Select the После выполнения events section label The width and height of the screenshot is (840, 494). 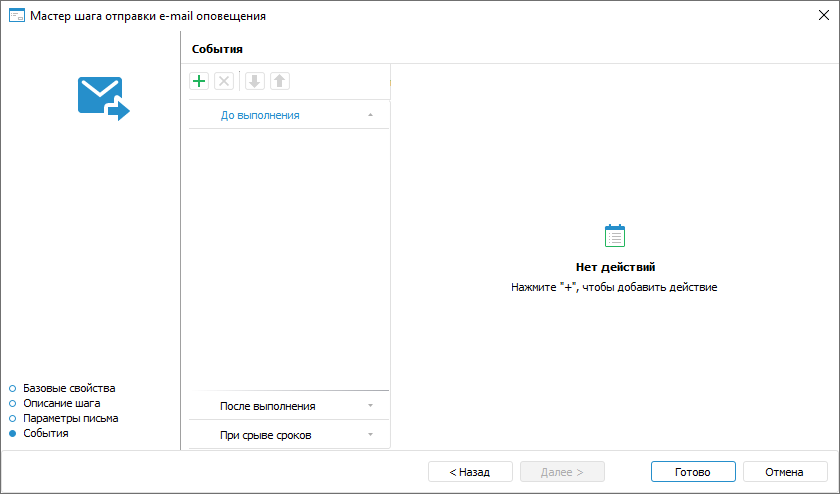coord(267,406)
